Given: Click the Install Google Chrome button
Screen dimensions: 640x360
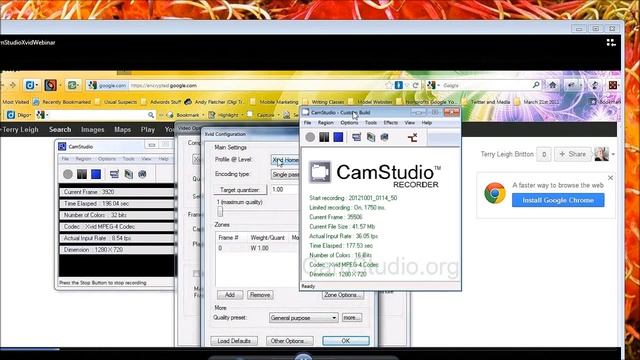Looking at the screenshot, I should [558, 200].
